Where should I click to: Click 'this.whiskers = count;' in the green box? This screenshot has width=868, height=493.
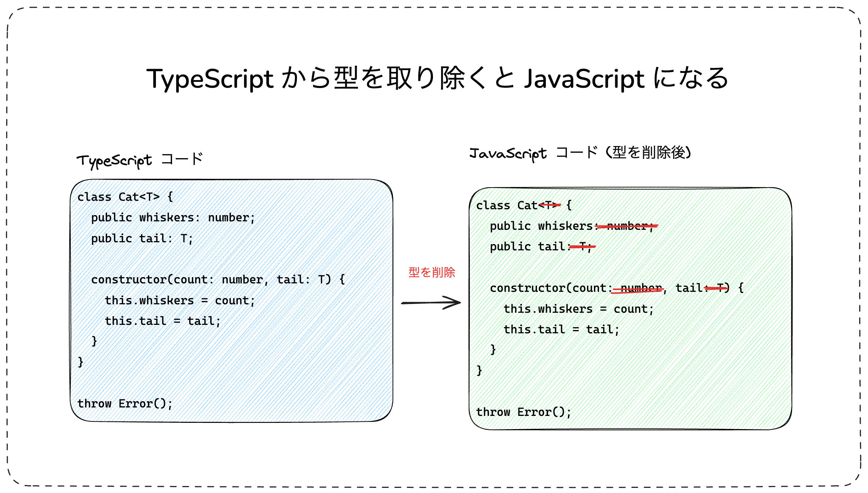(x=579, y=309)
